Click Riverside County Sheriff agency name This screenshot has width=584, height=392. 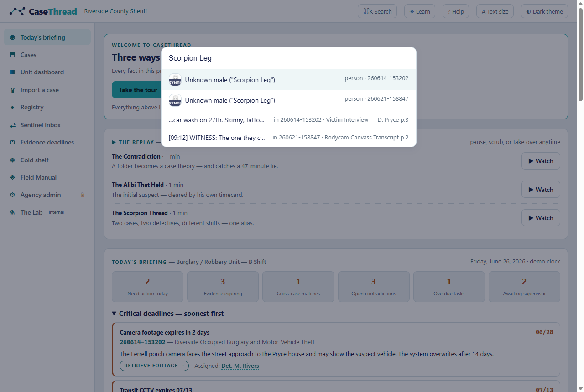(116, 11)
